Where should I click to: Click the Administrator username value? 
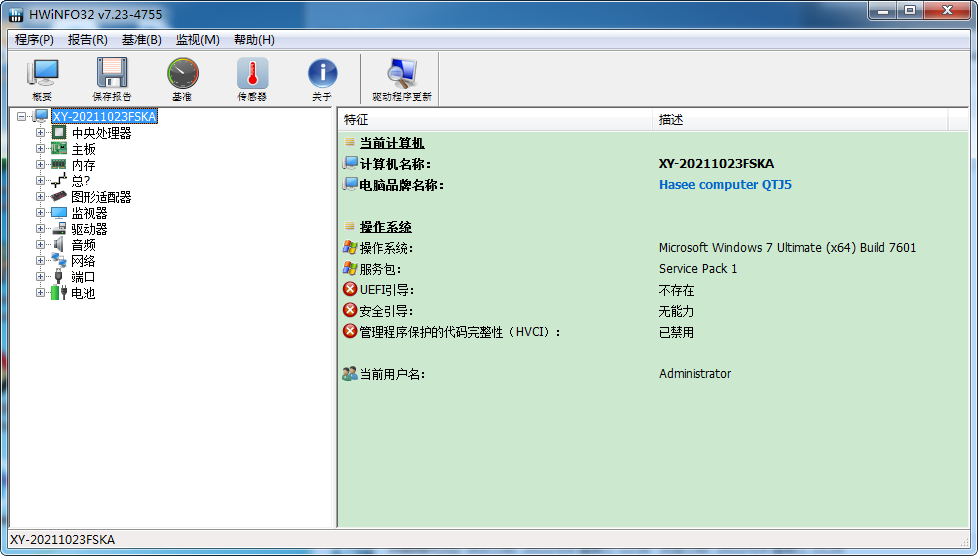(695, 374)
